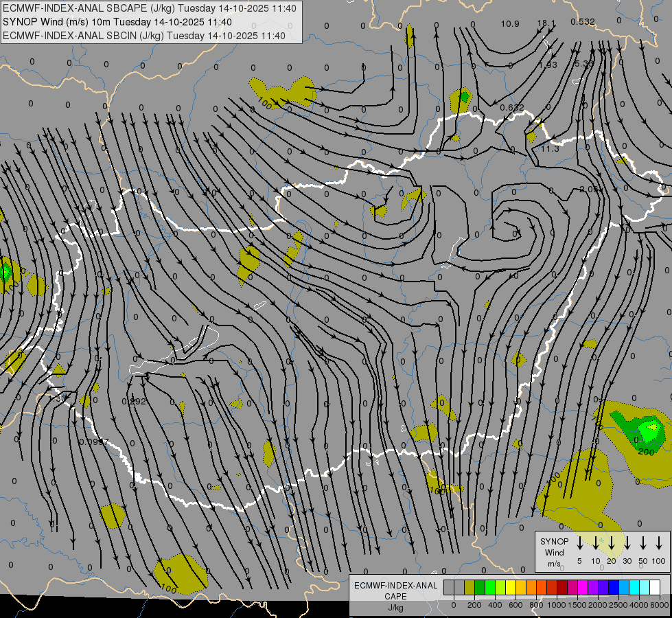
Task: Click the 800 tick on CAPE scale
Action: (536, 605)
